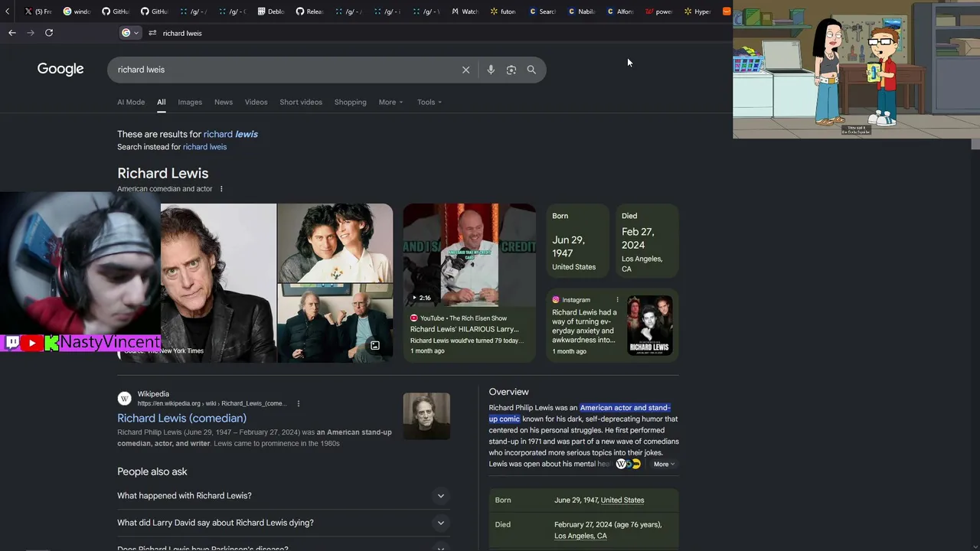Click the 'People also ask' heading
Viewport: 980px width, 551px height.
coord(152,471)
